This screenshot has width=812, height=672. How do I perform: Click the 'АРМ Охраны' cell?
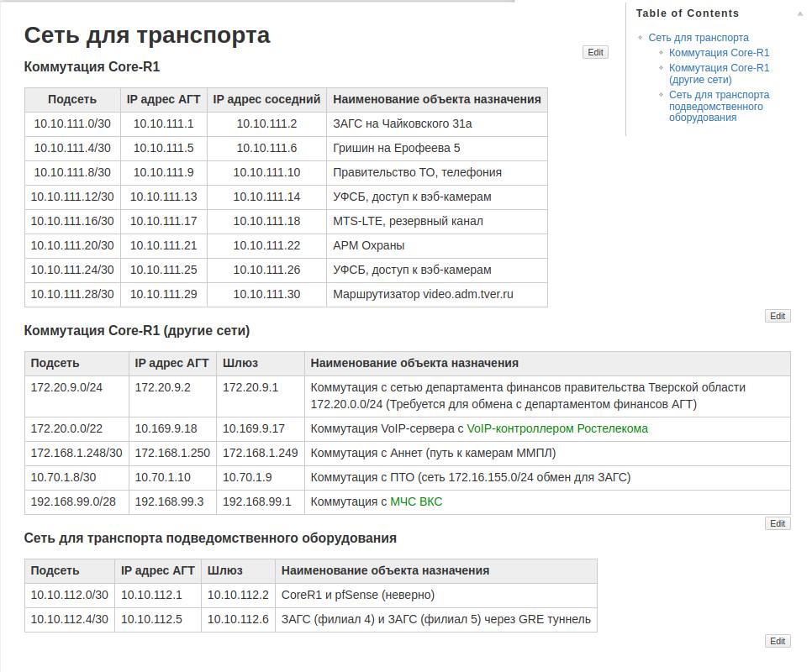coord(437,246)
